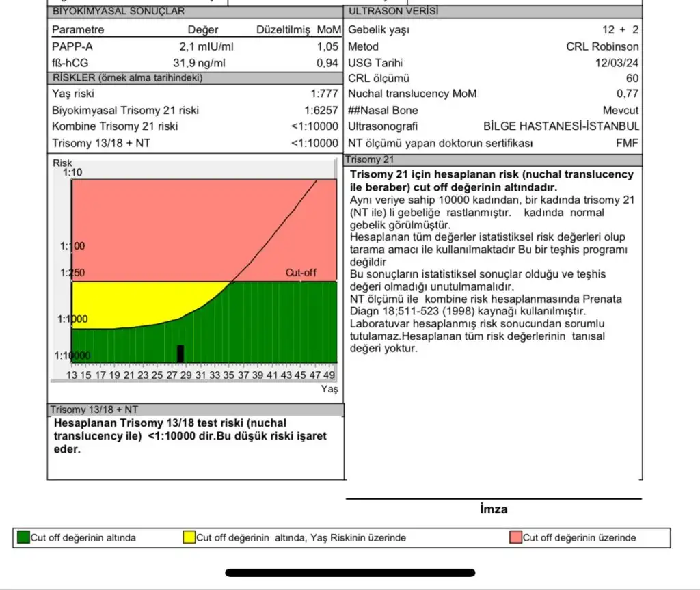
Task: Click the CRL Robinson method value
Action: (602, 46)
